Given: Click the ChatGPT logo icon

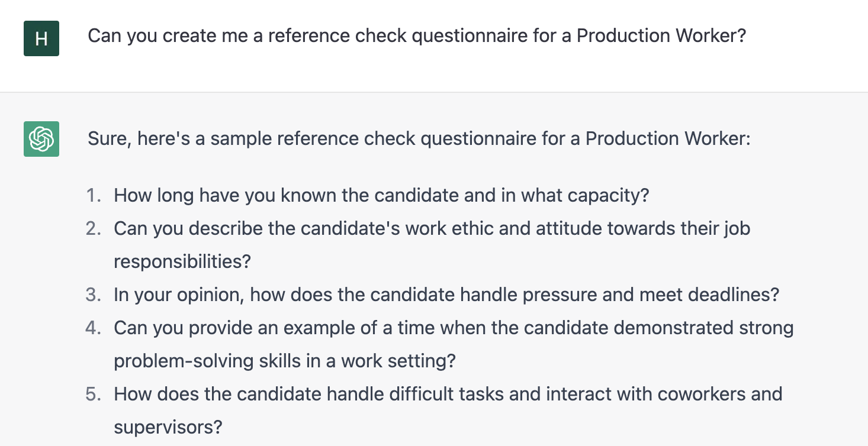Looking at the screenshot, I should [41, 139].
